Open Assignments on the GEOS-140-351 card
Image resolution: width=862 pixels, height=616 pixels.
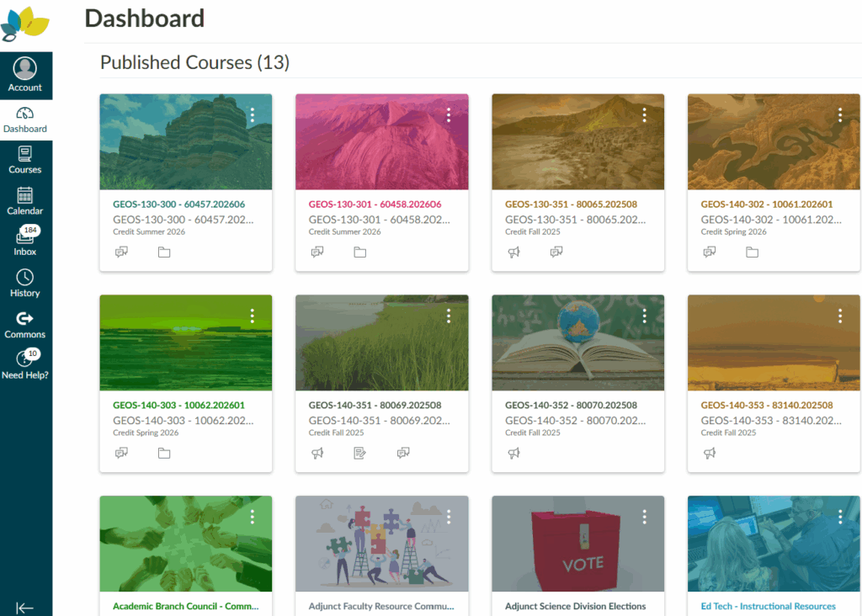(360, 452)
